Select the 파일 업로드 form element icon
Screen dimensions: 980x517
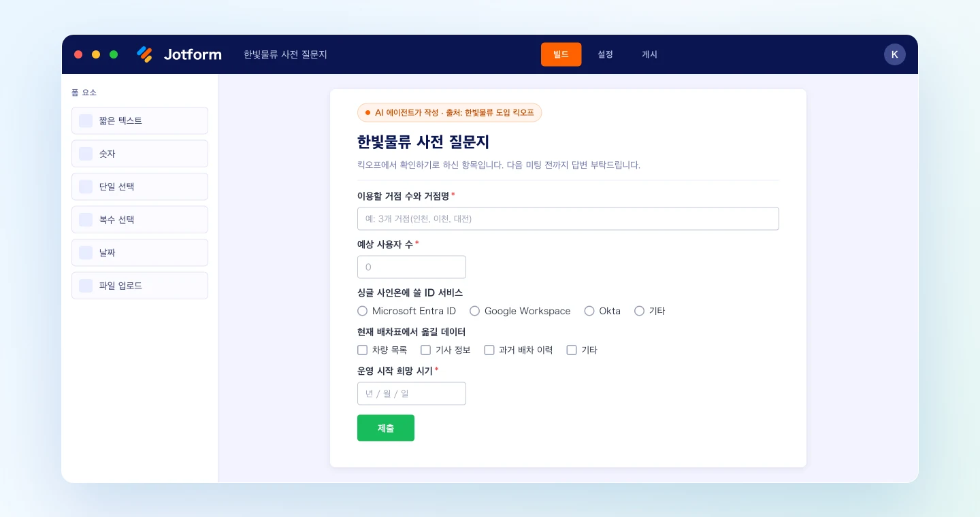click(x=86, y=286)
